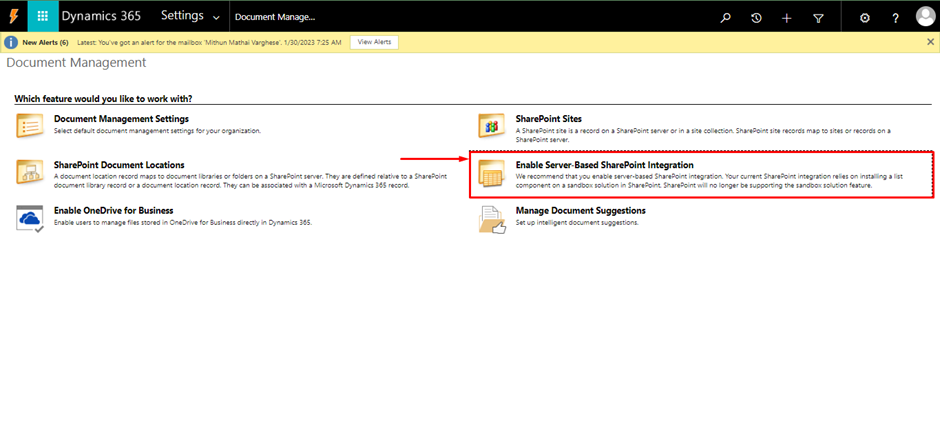Image resolution: width=940 pixels, height=446 pixels.
Task: Open the settings gear icon
Action: pos(864,17)
